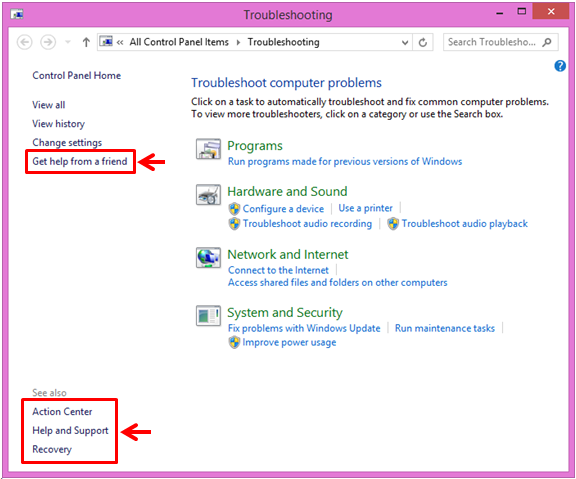
Task: Start Run maintenance tasks
Action: [445, 328]
